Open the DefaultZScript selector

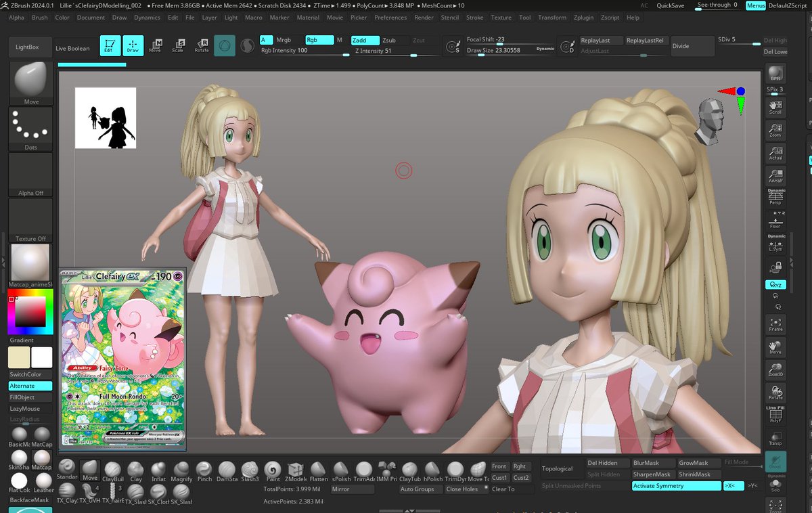click(787, 5)
